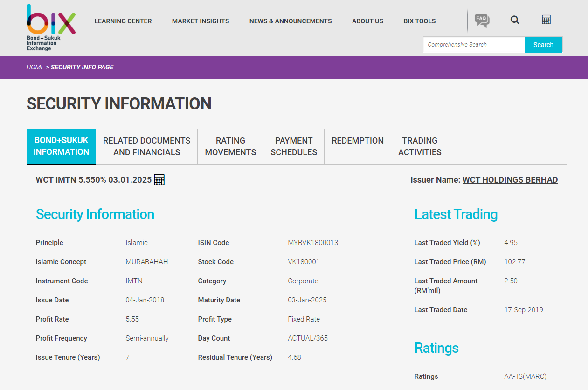Click the blue Search button
Viewport: 588px width, 390px height.
[544, 45]
